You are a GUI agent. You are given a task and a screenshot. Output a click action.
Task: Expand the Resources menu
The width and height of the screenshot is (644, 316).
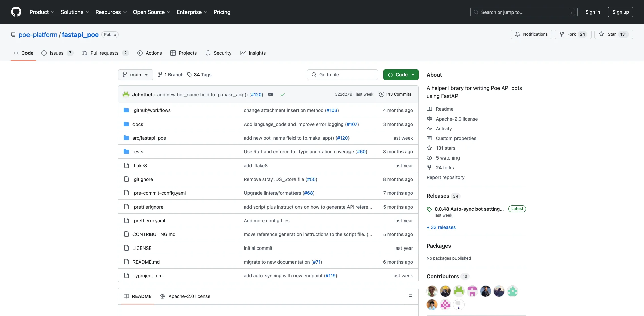point(111,12)
